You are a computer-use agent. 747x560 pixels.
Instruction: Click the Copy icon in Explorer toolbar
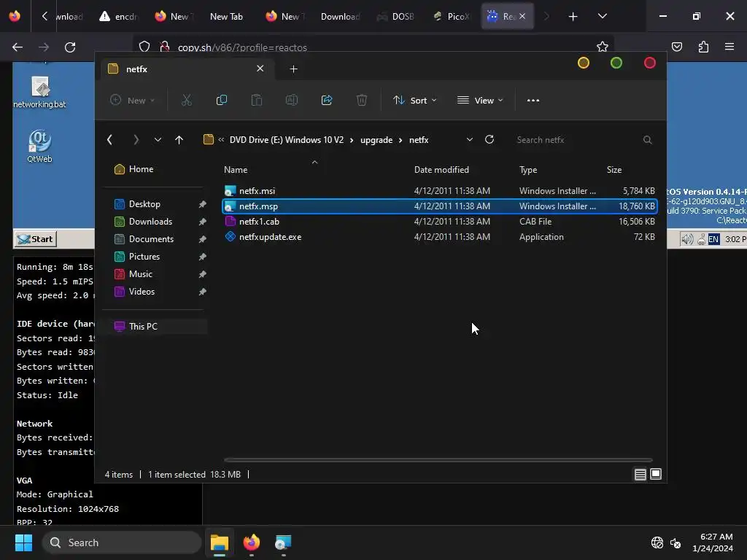222,100
